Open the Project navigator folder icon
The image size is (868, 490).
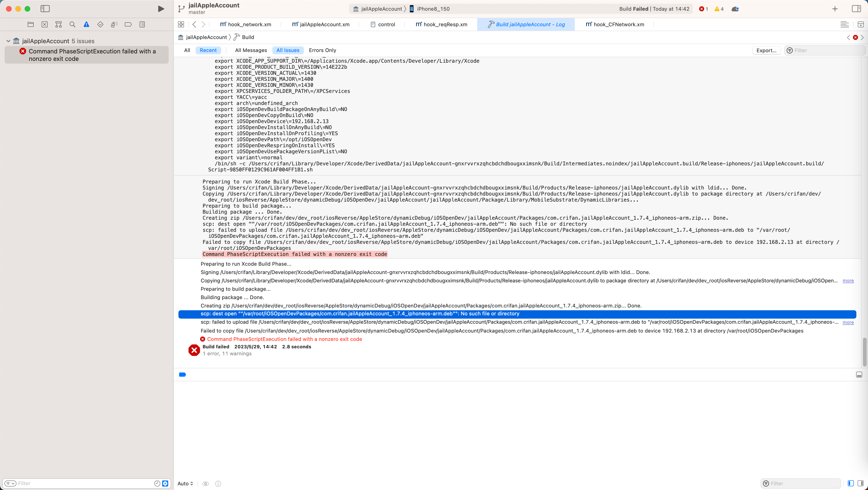coord(31,24)
